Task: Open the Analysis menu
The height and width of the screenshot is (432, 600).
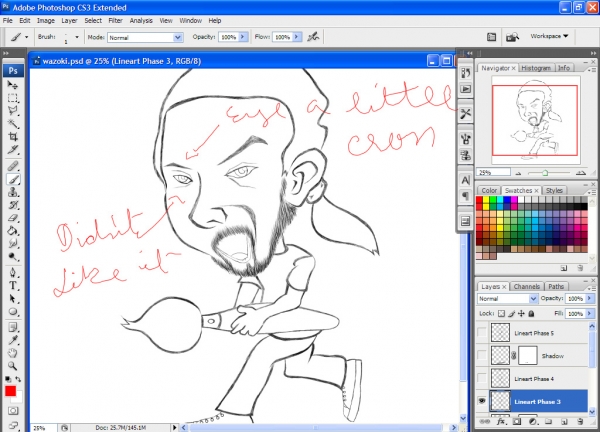Action: click(141, 21)
